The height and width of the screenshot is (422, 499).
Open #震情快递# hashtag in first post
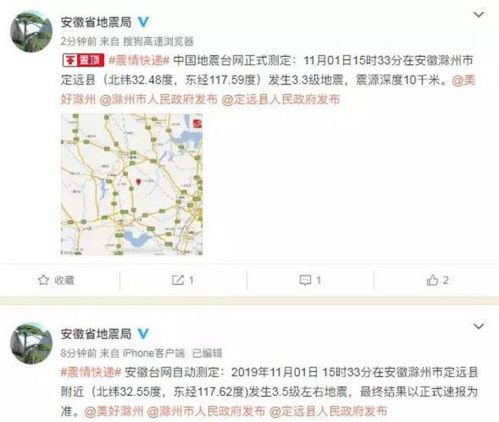[139, 61]
